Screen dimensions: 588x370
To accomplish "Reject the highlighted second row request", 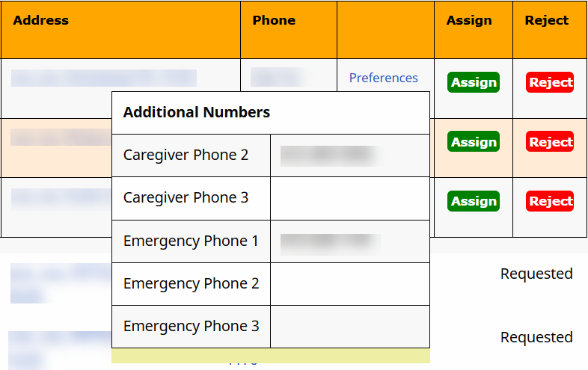I will (551, 142).
